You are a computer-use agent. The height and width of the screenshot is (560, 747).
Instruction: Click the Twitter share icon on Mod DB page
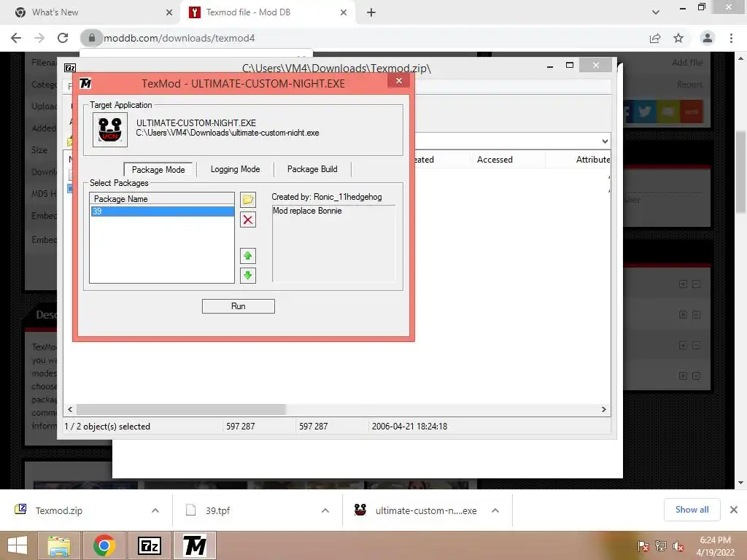click(645, 112)
